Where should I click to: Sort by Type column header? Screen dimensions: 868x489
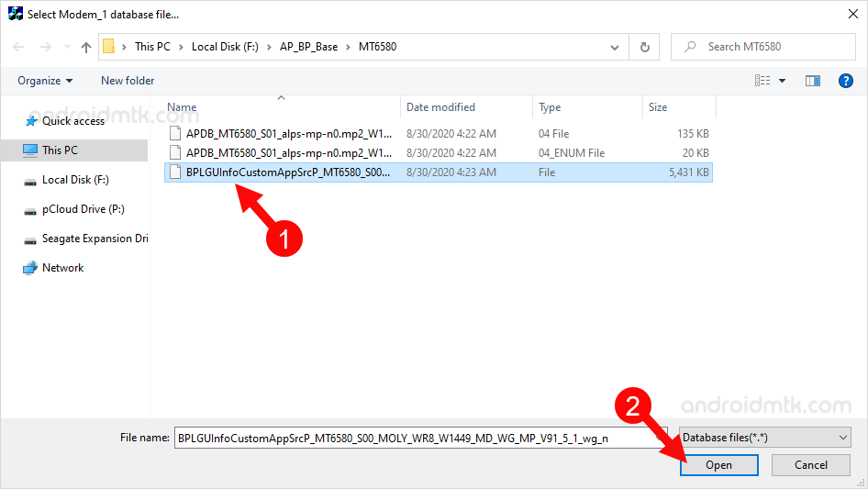tap(550, 106)
